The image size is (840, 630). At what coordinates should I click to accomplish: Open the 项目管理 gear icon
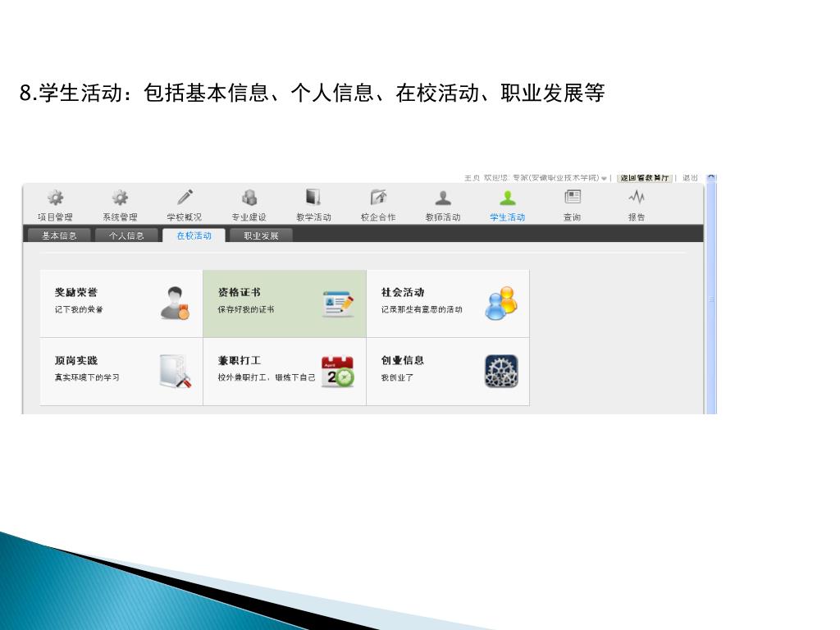tap(55, 198)
